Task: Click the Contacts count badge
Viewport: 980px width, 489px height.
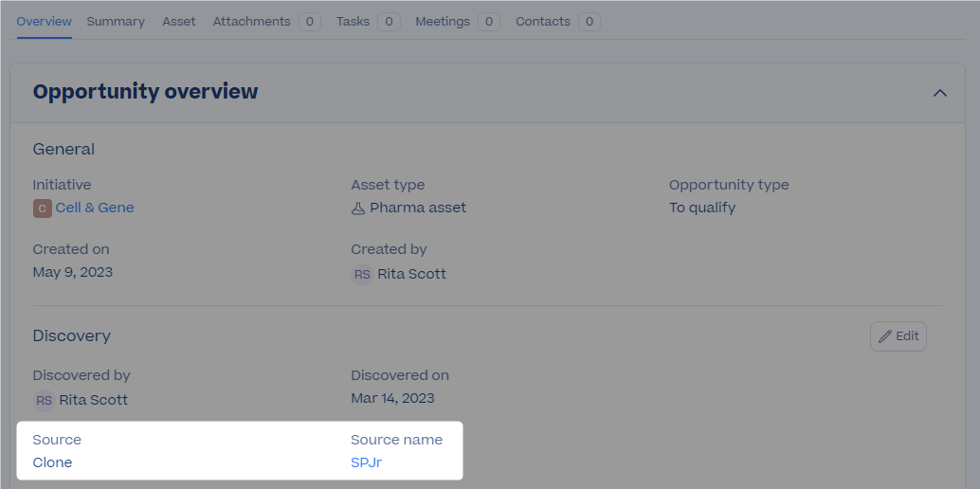Action: 590,22
